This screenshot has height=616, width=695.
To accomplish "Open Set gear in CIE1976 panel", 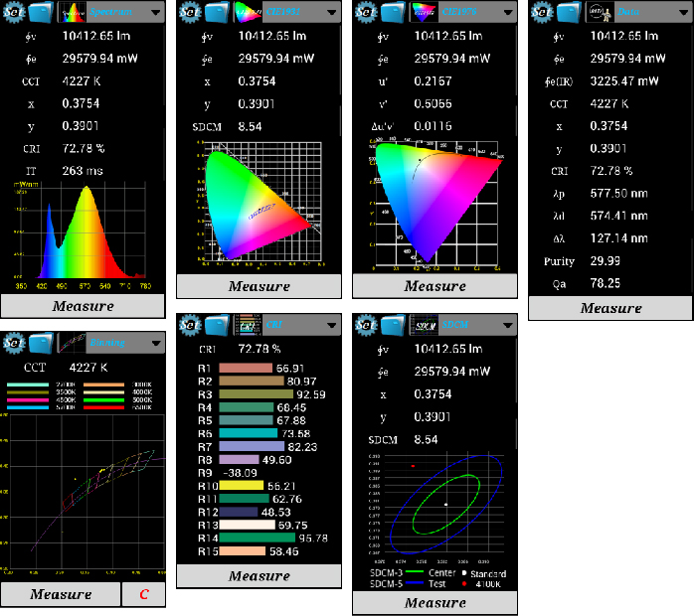I will 366,12.
